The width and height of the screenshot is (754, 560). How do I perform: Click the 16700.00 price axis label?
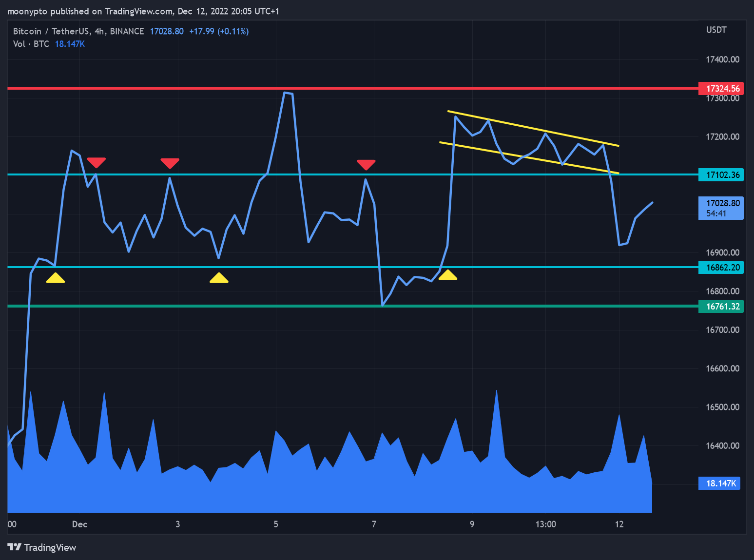[722, 330]
